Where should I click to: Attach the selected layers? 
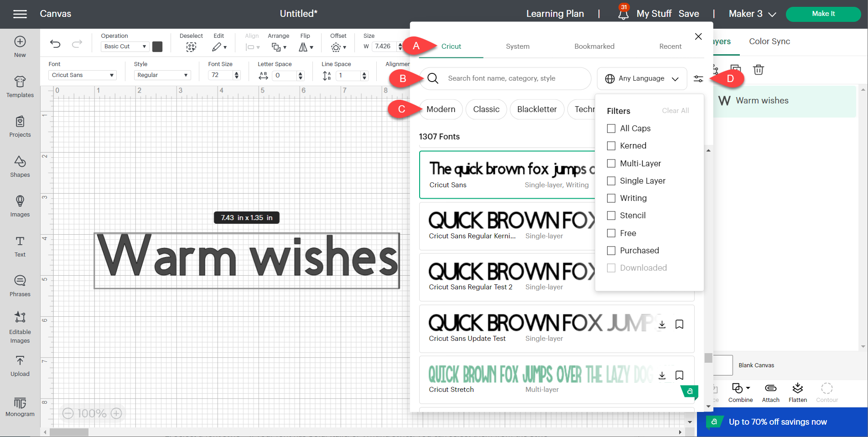770,392
